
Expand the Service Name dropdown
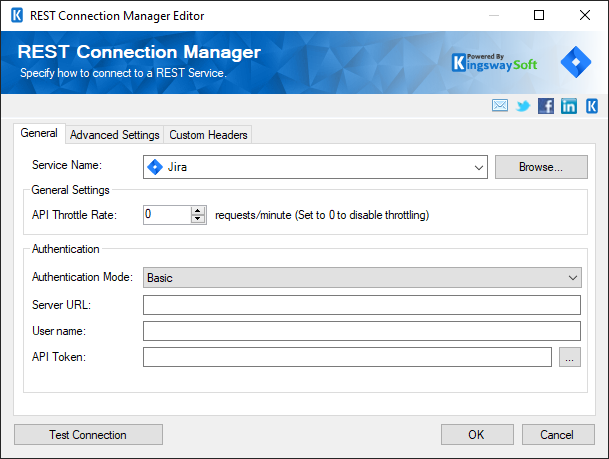478,167
